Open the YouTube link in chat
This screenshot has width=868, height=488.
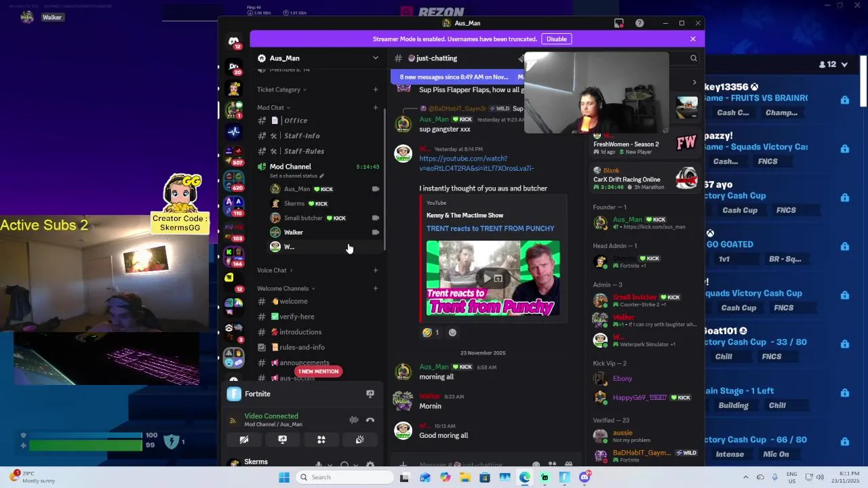(476, 163)
